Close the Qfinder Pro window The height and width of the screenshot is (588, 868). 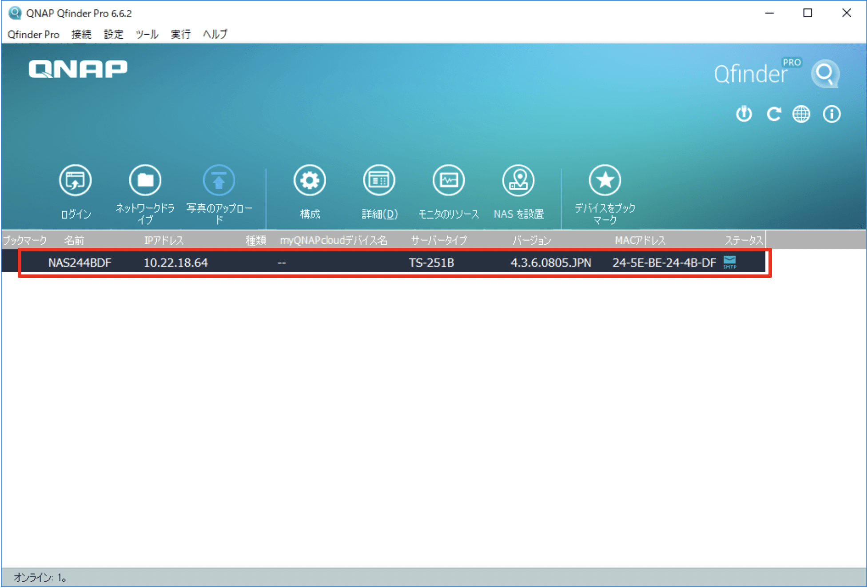[846, 13]
